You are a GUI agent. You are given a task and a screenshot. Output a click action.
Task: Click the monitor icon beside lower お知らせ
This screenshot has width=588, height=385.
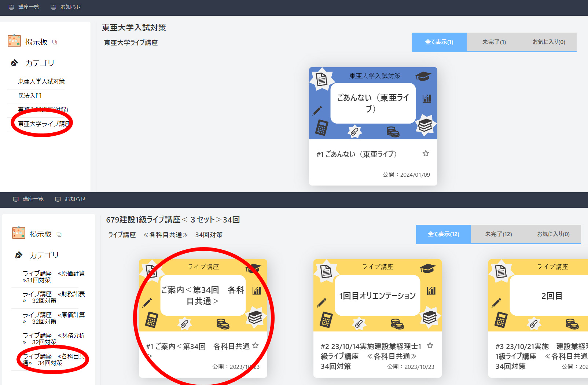click(x=58, y=199)
